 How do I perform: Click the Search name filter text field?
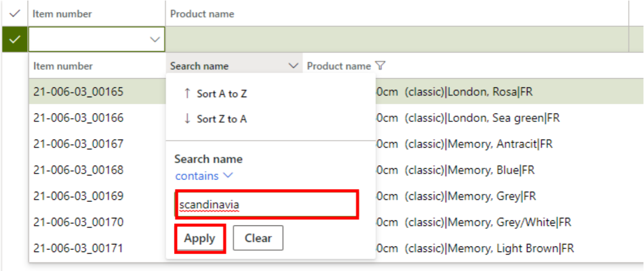pos(266,205)
